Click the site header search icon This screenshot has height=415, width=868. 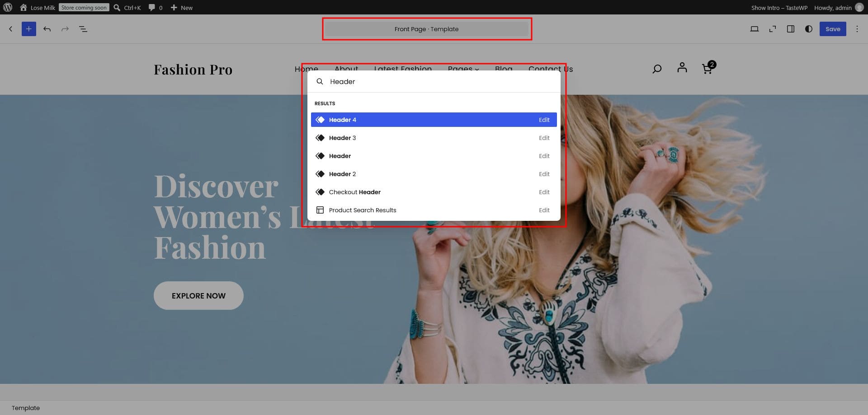(x=657, y=69)
